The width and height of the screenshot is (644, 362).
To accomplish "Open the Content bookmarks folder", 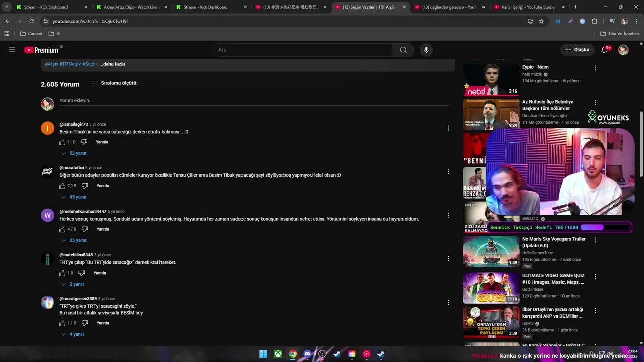I will tap(31, 34).
